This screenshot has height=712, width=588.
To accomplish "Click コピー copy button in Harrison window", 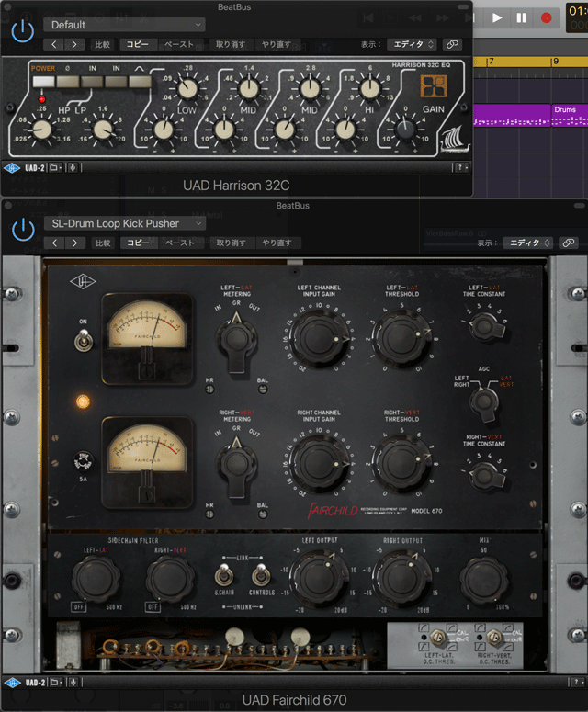I will 138,44.
